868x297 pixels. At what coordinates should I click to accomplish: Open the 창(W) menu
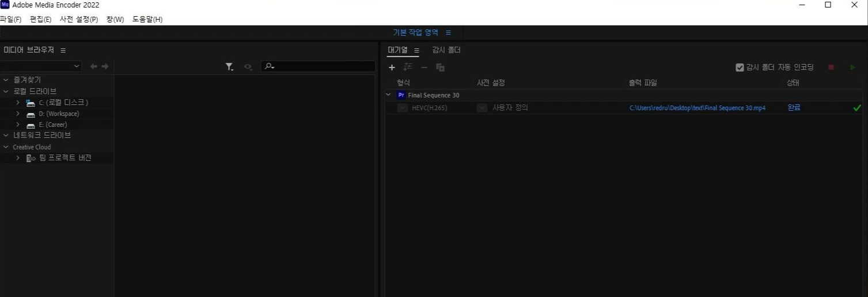coord(115,20)
